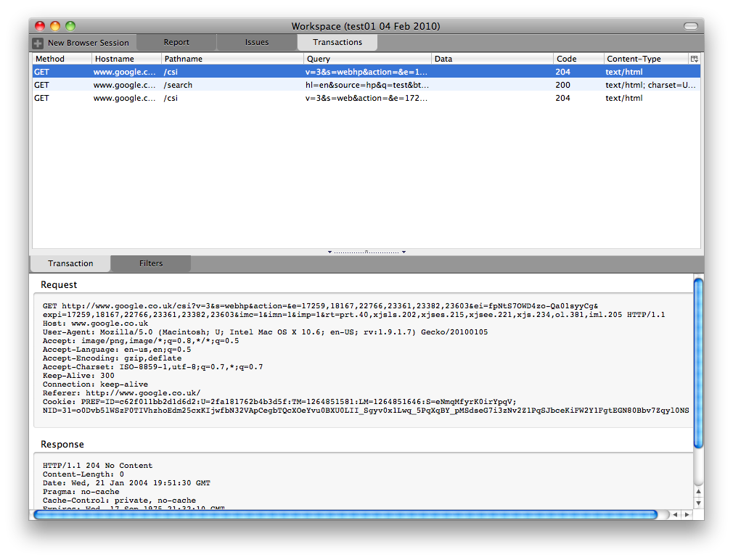Viewport: 733px width, 560px height.
Task: Switch to the Filters tab
Action: coord(150,264)
